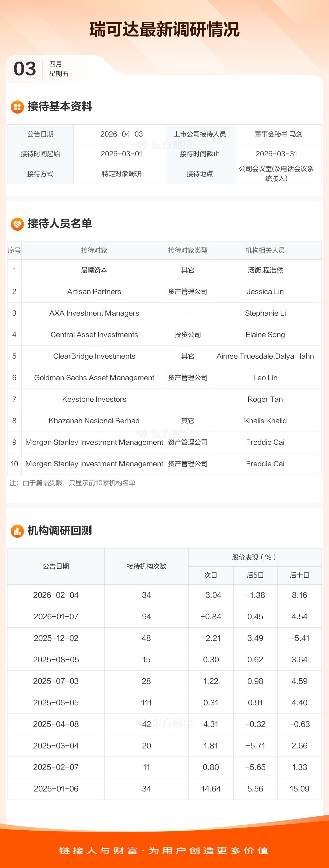Click the 后十日 column header

point(299,575)
